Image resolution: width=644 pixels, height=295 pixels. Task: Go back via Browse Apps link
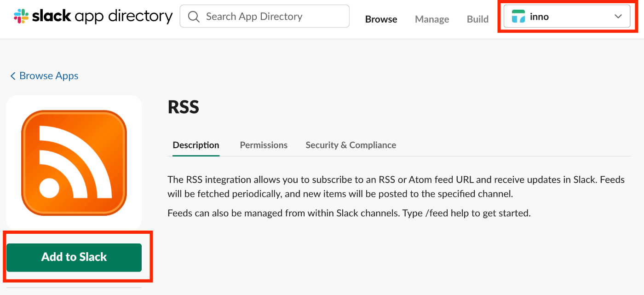point(49,76)
